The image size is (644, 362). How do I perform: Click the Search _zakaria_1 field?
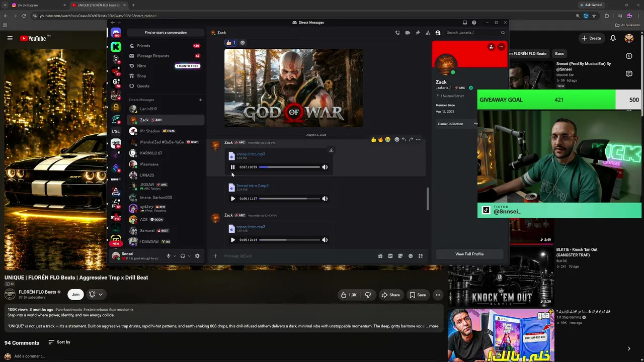point(475,33)
